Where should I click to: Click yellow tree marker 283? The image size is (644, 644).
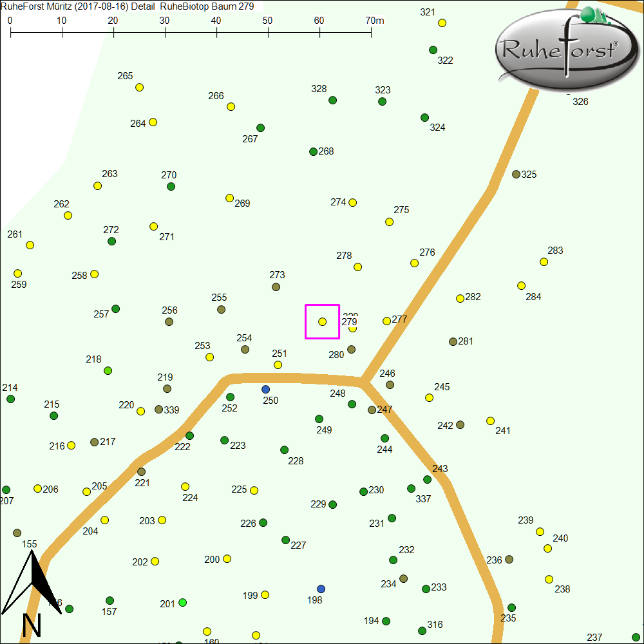tap(544, 261)
